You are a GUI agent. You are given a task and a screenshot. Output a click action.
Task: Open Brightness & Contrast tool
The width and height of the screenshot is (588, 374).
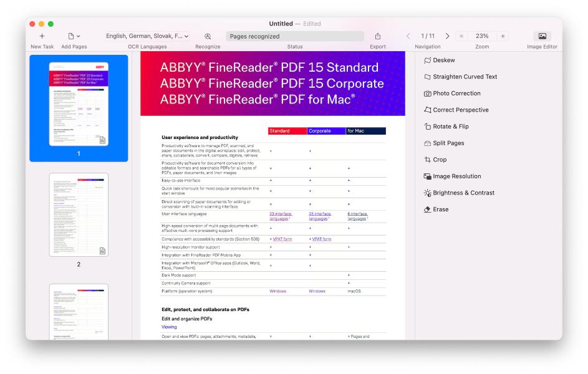pos(460,193)
